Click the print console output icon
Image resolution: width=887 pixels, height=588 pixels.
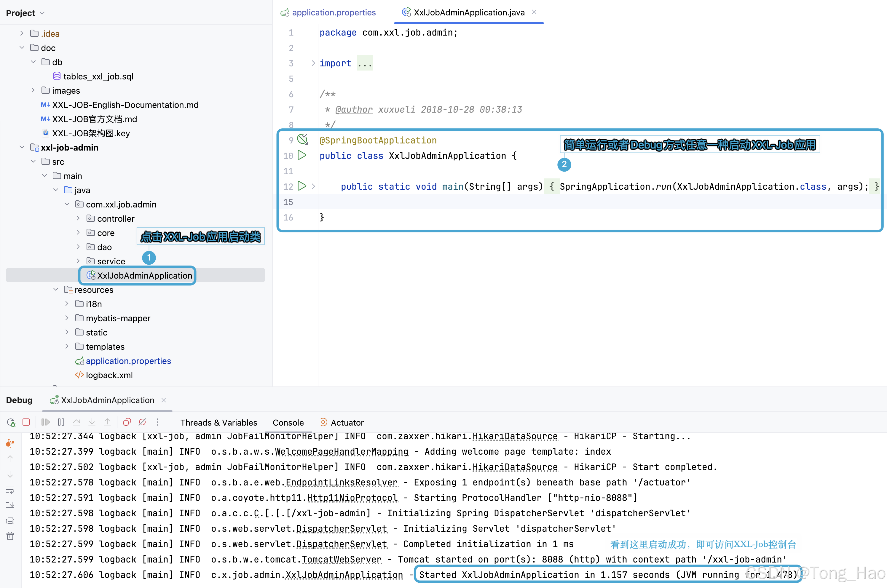(10, 520)
